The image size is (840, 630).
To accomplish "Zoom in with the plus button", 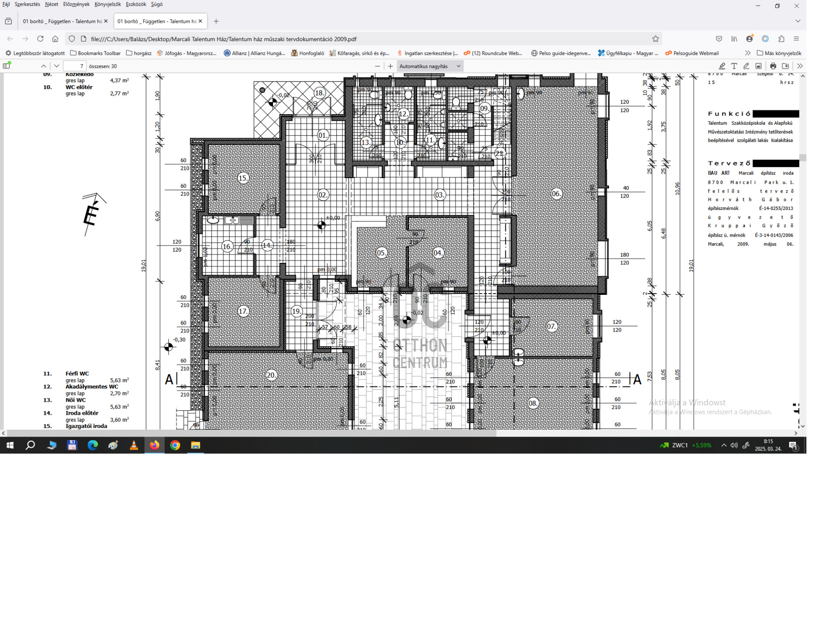I will (390, 66).
